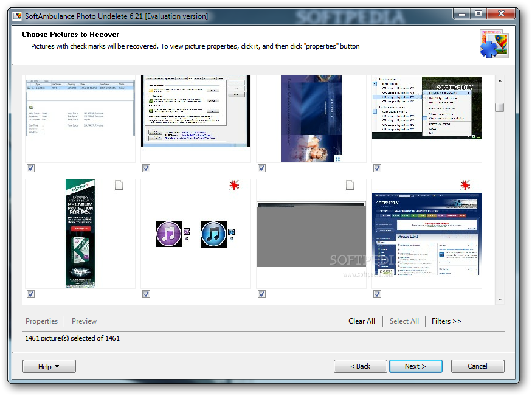The height and width of the screenshot is (396, 532).
Task: Click the blank page icon on gray thumbnail
Action: pyautogui.click(x=350, y=185)
